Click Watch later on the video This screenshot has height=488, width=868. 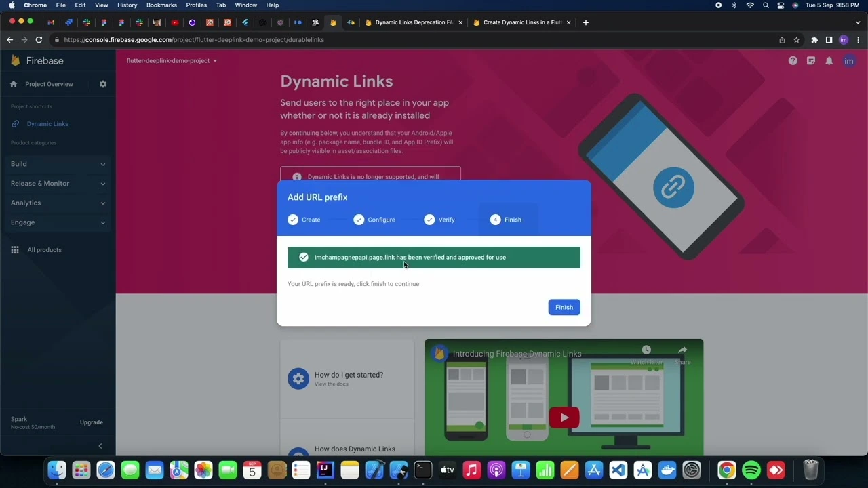[646, 355]
